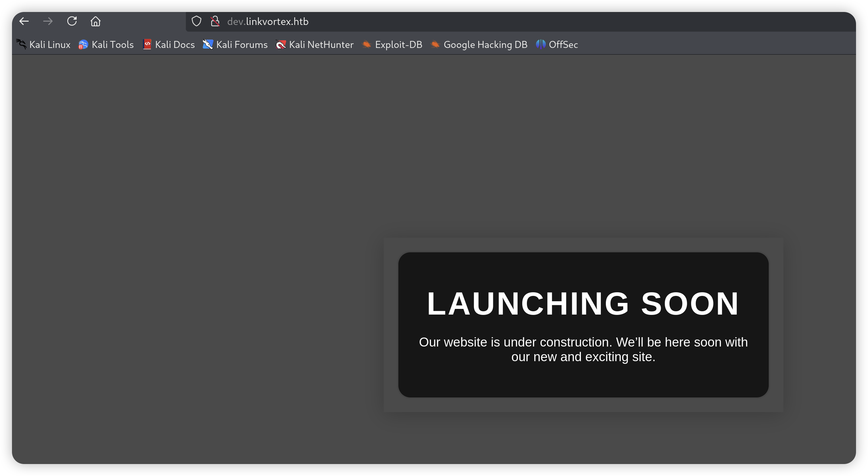Reload the current page
The image size is (868, 476).
pos(72,21)
